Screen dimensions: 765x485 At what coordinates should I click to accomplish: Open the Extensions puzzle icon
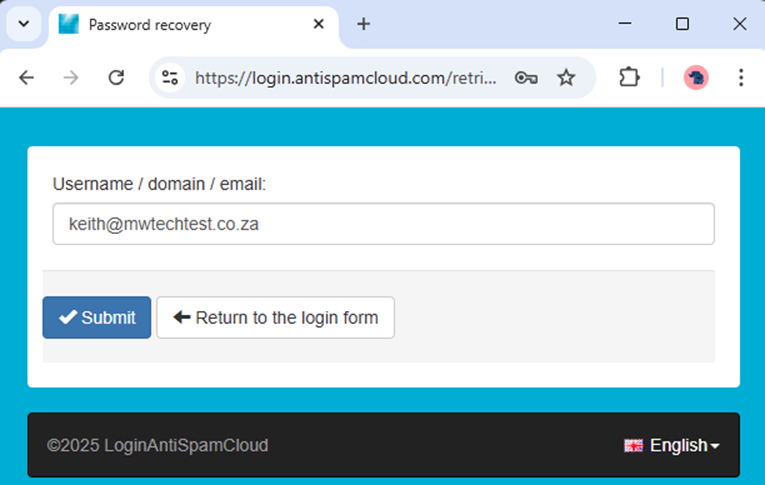(x=629, y=78)
